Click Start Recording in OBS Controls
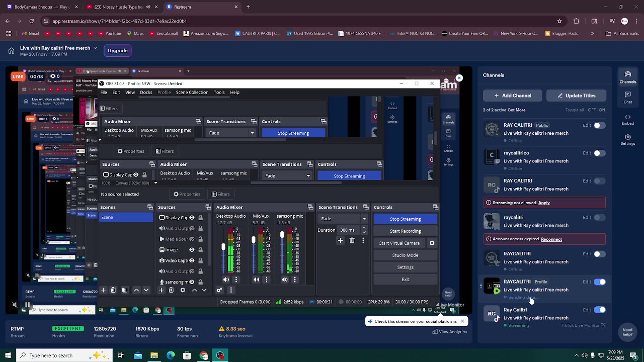 click(x=406, y=231)
